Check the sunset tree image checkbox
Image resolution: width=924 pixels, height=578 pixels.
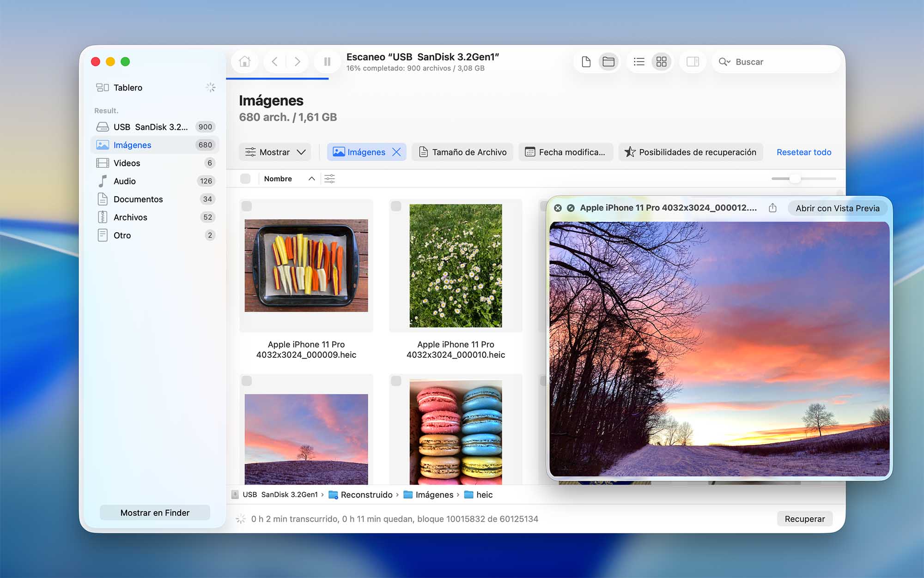(x=247, y=381)
